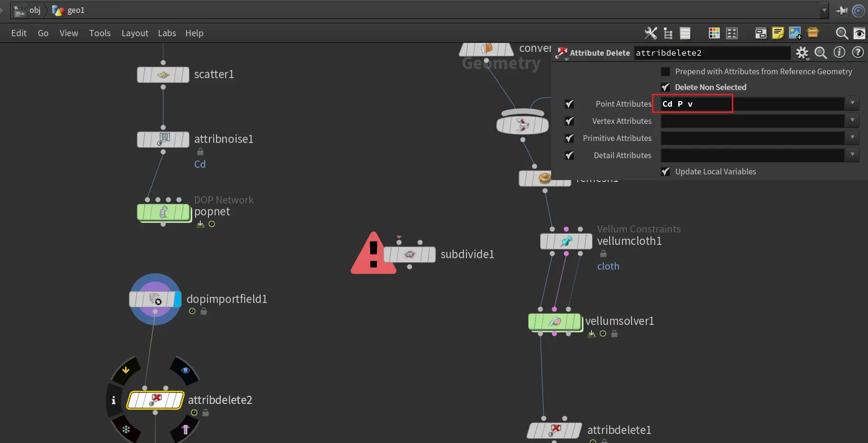Click the orange box subnet icon
The width and height of the screenshot is (868, 443).
(813, 32)
